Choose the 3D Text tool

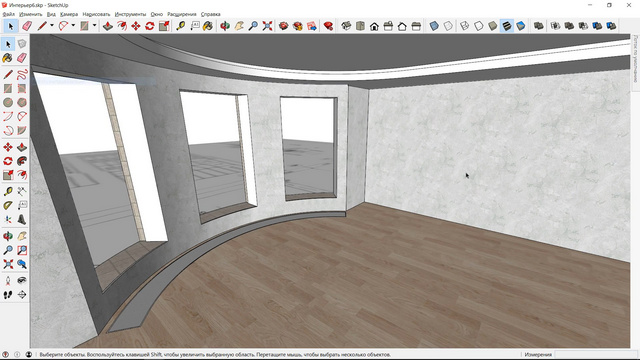[22, 220]
